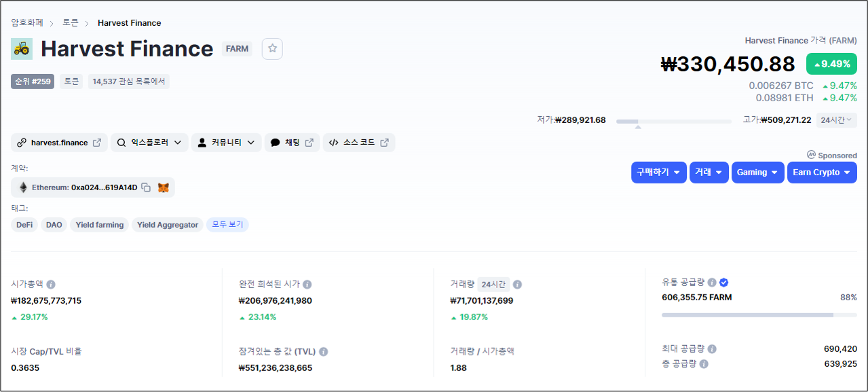Copy the Ethereum contract address
868x392 pixels.
(146, 188)
